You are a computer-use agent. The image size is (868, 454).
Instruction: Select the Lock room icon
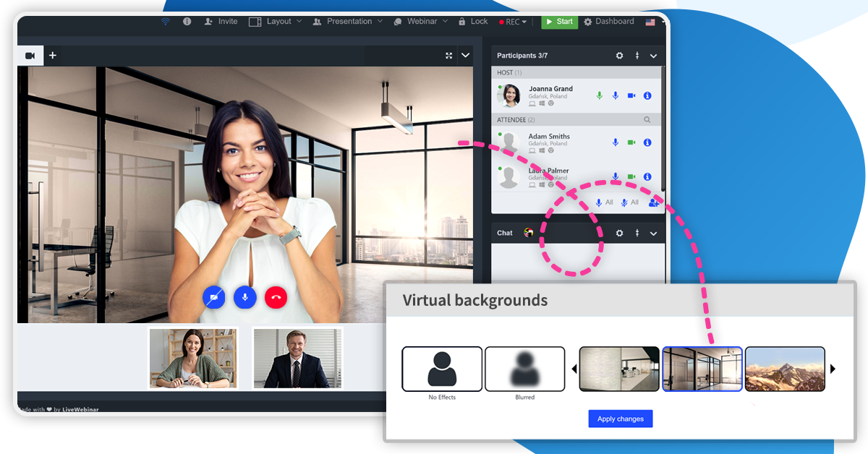(472, 22)
